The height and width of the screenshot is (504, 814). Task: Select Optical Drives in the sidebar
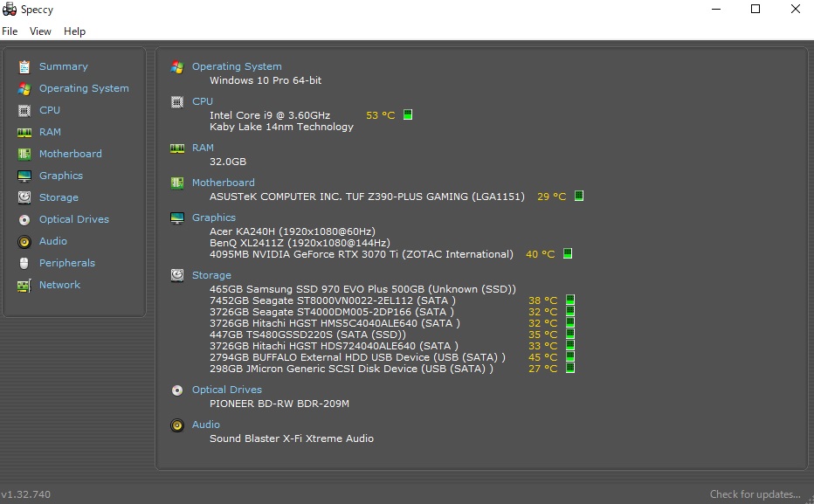[74, 219]
